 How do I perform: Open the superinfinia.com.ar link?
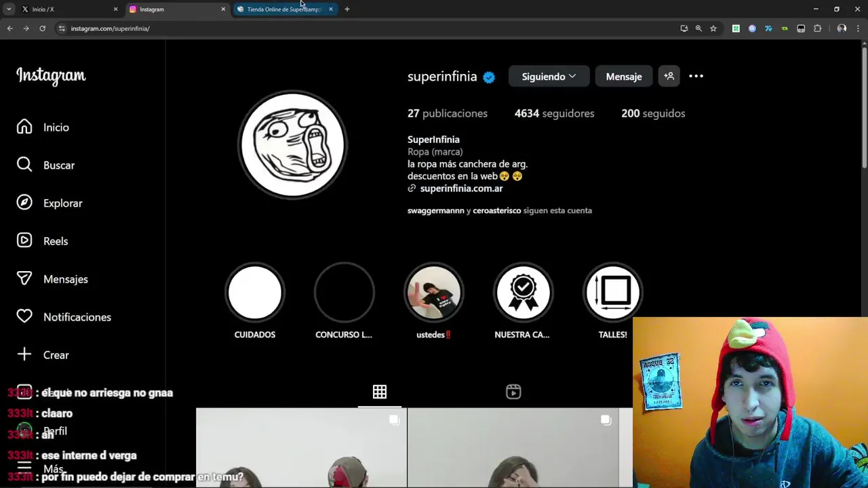(461, 188)
